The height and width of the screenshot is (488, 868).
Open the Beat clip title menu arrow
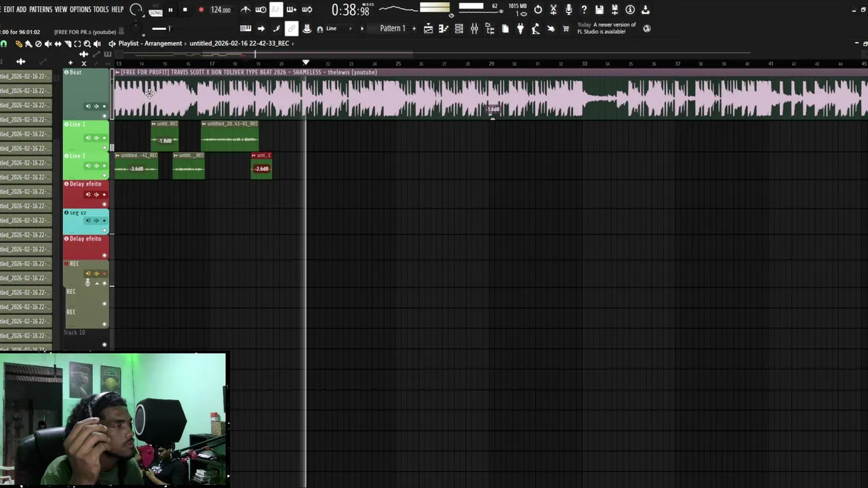(x=117, y=72)
